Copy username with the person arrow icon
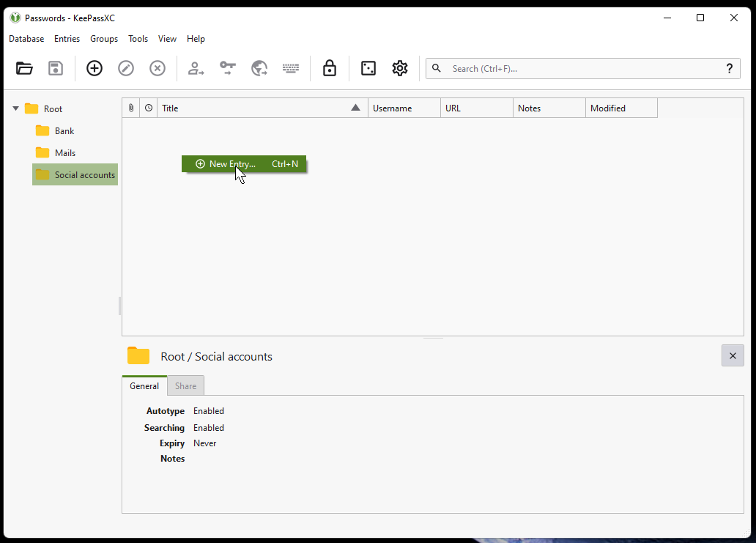The image size is (756, 543). pos(196,68)
